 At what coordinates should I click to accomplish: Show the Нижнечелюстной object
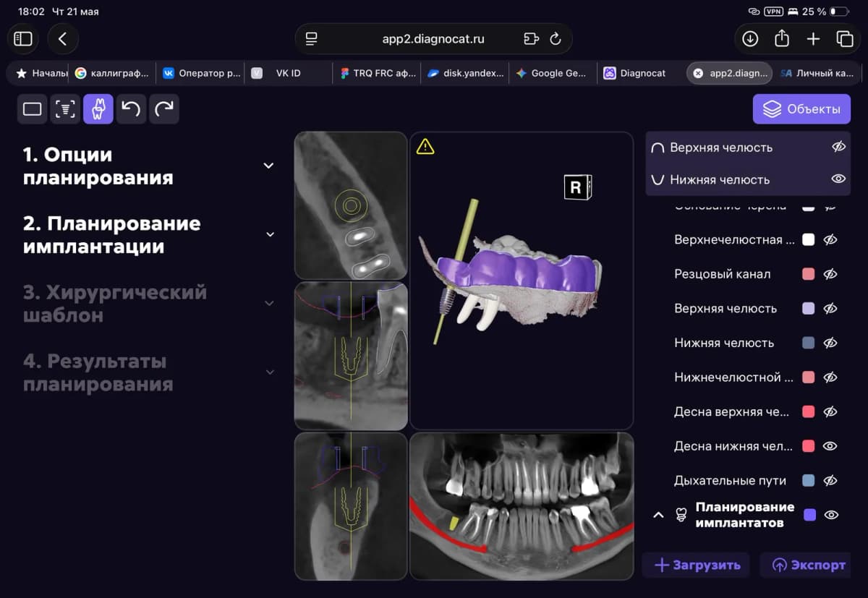[x=830, y=377]
